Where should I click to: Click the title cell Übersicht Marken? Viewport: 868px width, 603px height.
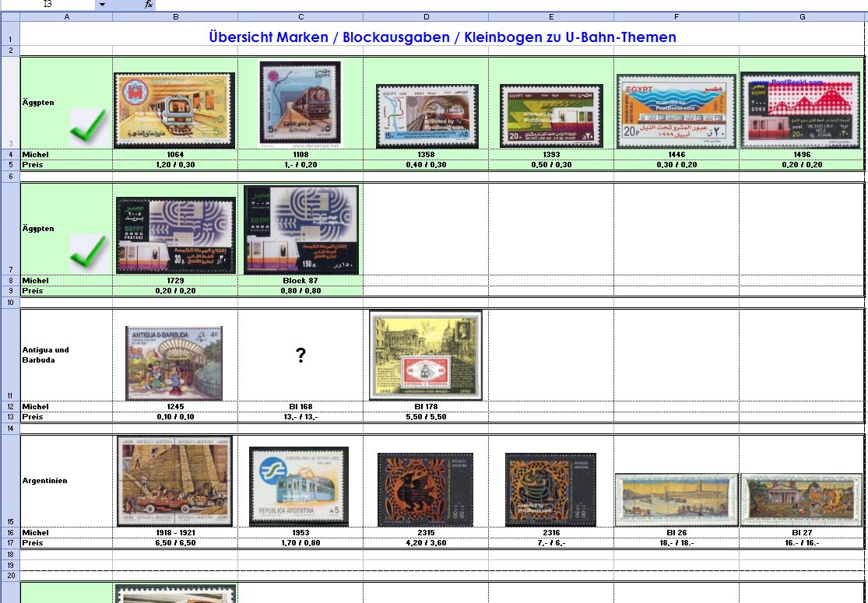point(442,37)
